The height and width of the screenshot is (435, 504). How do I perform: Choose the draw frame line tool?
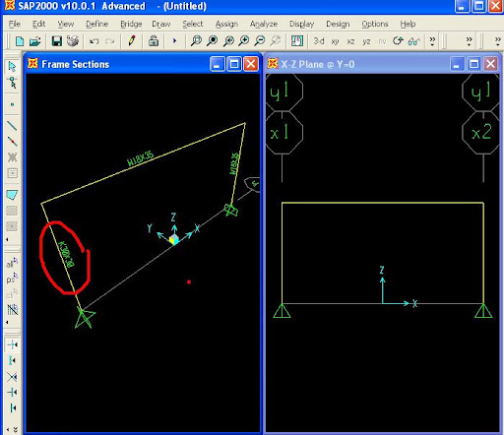click(x=12, y=125)
